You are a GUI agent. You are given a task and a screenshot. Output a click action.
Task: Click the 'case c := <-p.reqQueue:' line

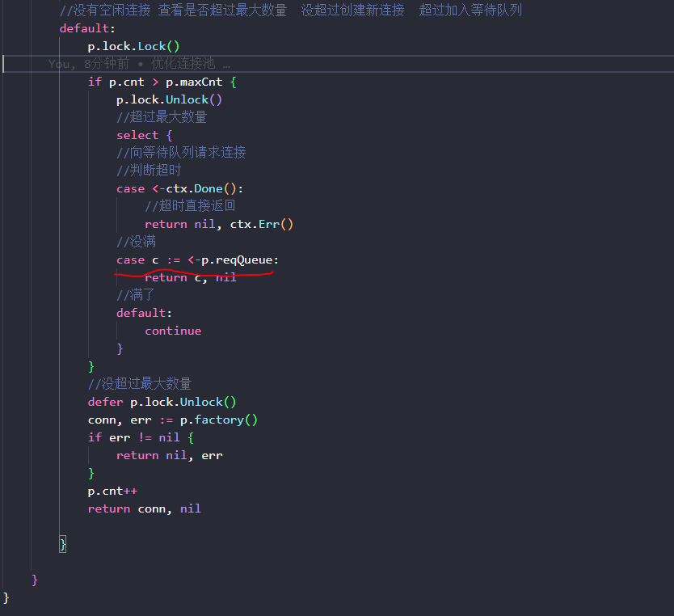pos(197,260)
